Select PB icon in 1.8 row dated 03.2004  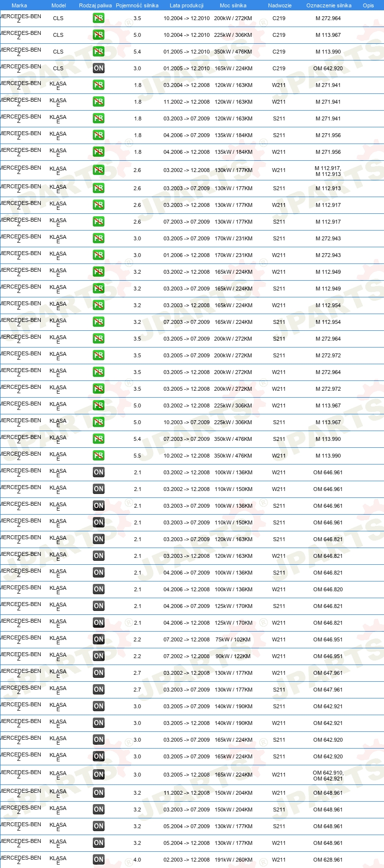pos(99,85)
